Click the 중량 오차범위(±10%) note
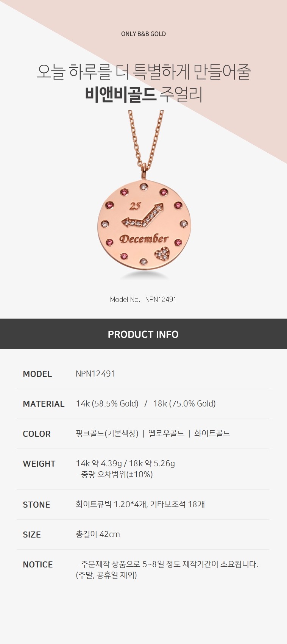The height and width of the screenshot is (644, 287). coord(114,474)
